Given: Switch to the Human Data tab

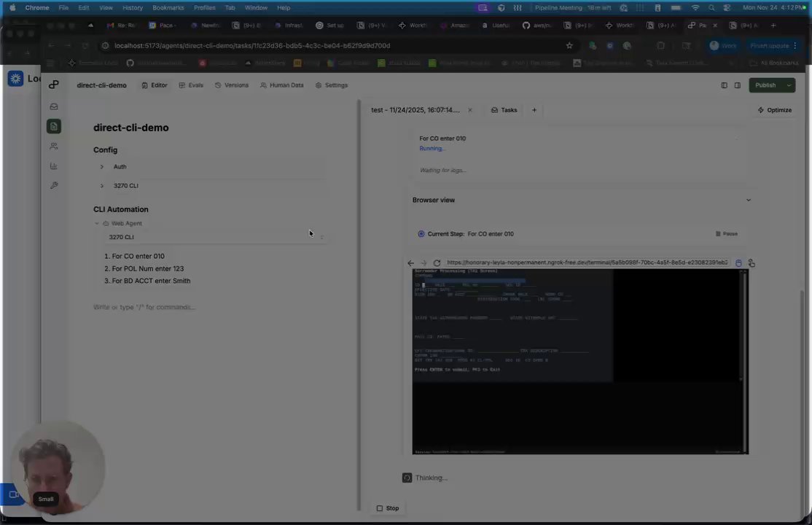Looking at the screenshot, I should click(x=281, y=85).
